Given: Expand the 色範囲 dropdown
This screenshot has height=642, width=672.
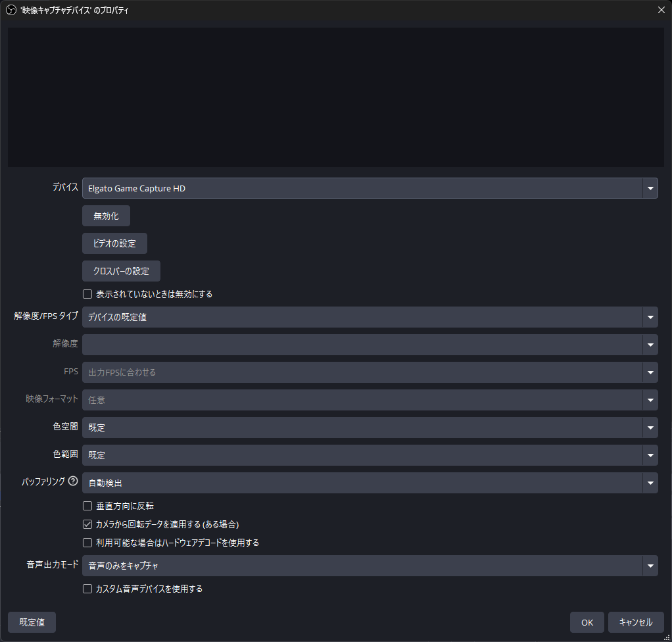Looking at the screenshot, I should point(370,455).
